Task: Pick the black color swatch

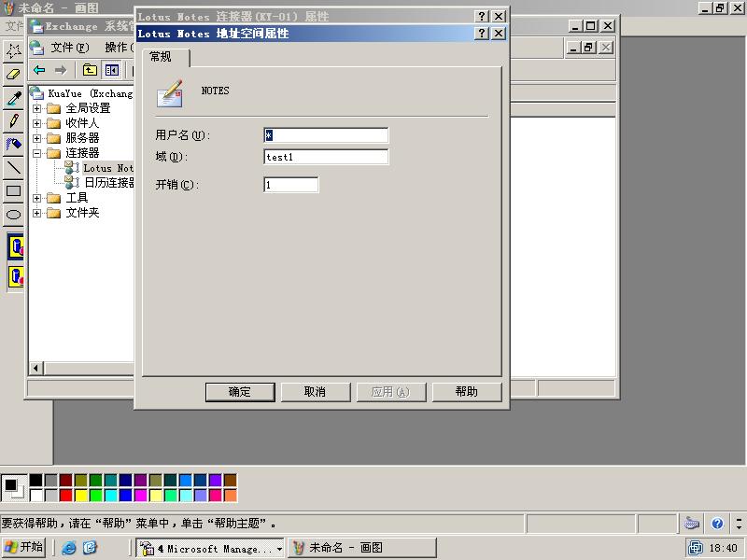Action: coord(35,480)
